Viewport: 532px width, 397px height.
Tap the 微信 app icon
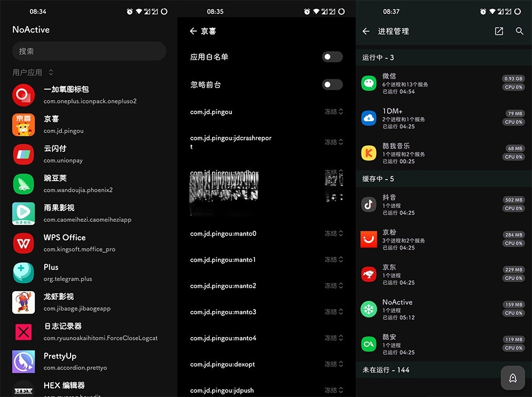(369, 83)
